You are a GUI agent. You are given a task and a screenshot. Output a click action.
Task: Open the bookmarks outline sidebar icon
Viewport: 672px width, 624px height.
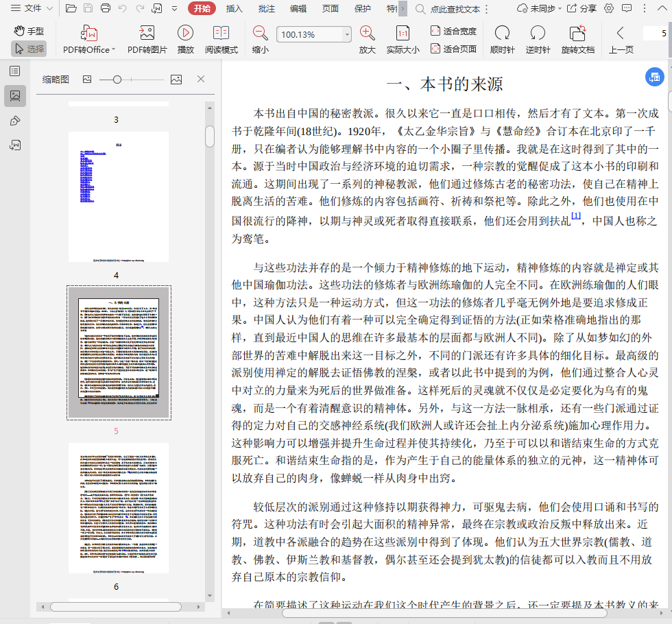click(15, 71)
